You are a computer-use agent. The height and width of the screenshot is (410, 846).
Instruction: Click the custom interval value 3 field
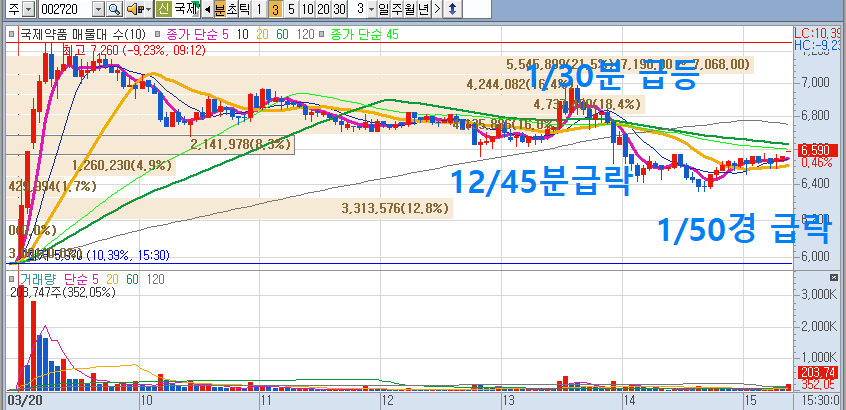coord(358,9)
